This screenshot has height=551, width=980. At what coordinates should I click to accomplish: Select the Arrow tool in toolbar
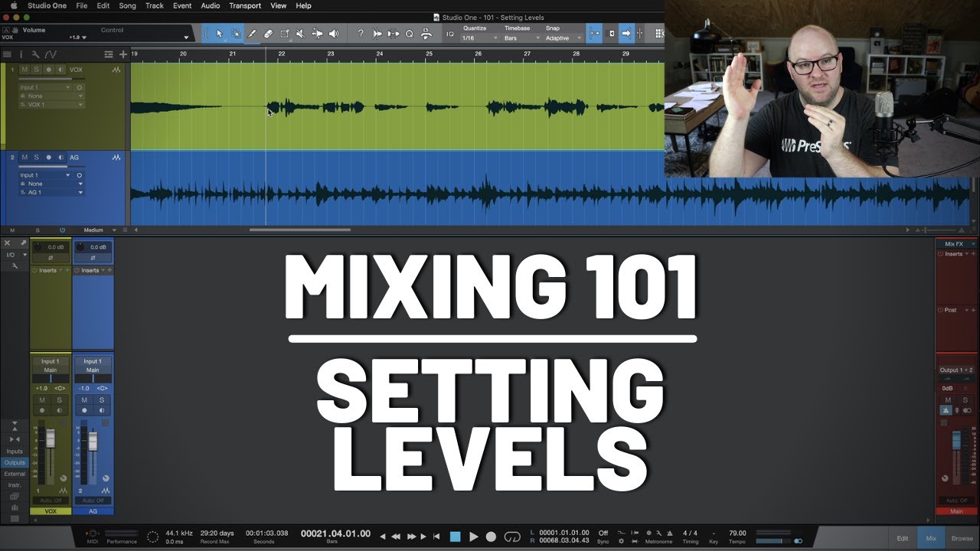220,34
